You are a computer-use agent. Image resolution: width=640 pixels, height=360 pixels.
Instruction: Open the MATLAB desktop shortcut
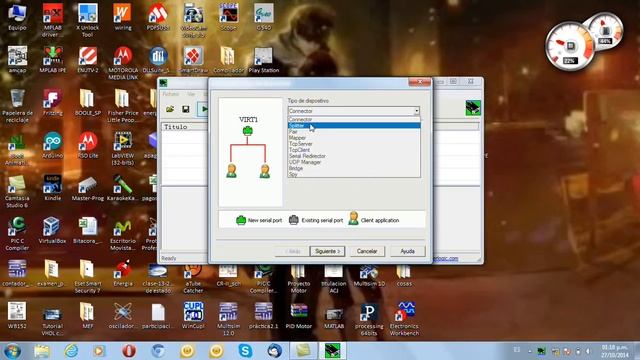[x=334, y=316]
